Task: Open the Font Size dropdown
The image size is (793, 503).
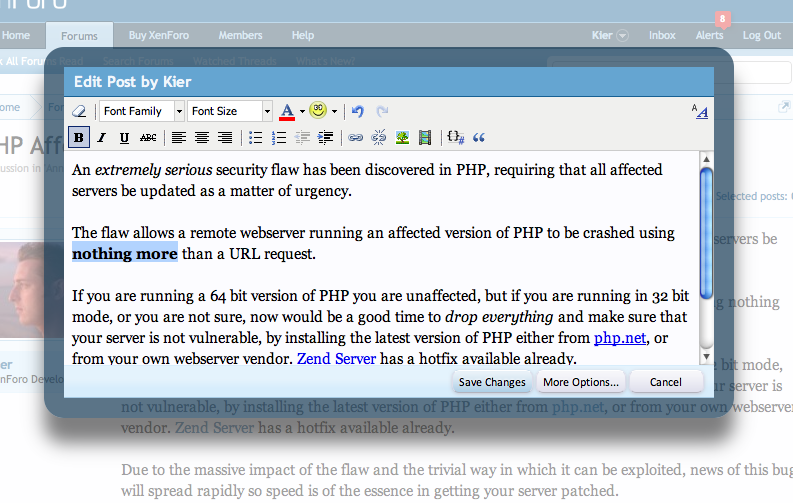Action: (230, 111)
